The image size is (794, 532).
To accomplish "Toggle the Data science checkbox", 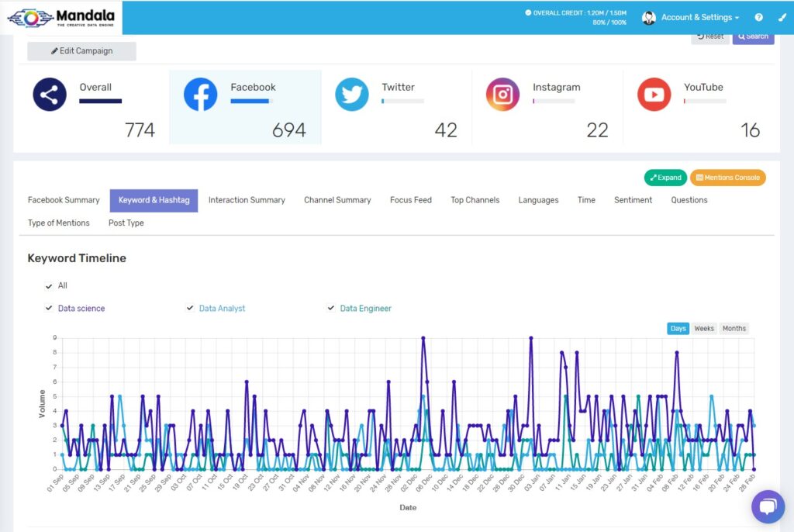I will tap(50, 308).
